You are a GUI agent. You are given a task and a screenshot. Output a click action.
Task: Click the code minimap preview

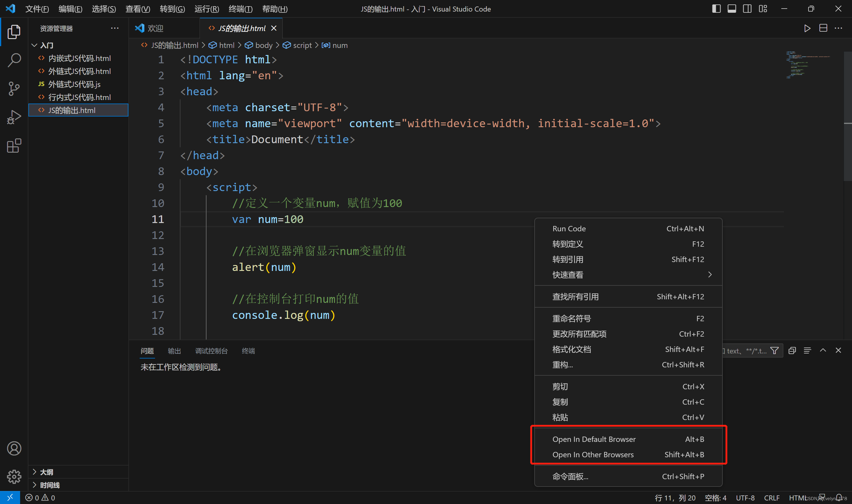click(x=808, y=64)
